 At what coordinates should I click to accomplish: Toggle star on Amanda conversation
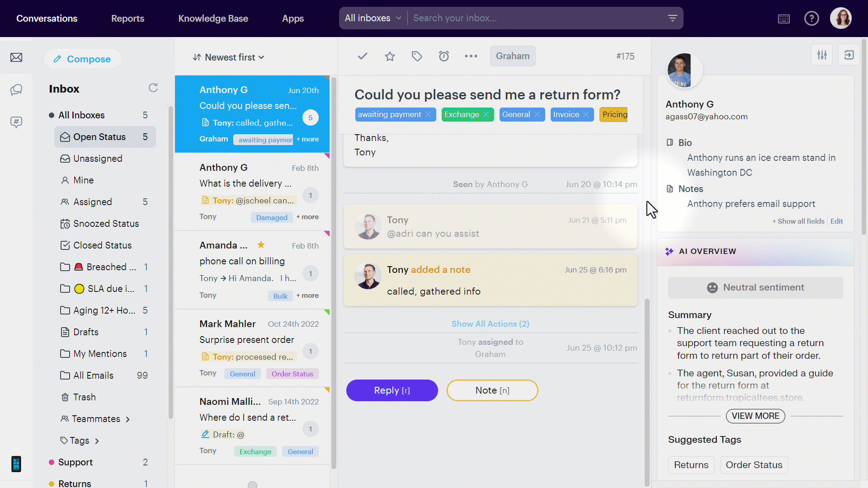click(261, 245)
